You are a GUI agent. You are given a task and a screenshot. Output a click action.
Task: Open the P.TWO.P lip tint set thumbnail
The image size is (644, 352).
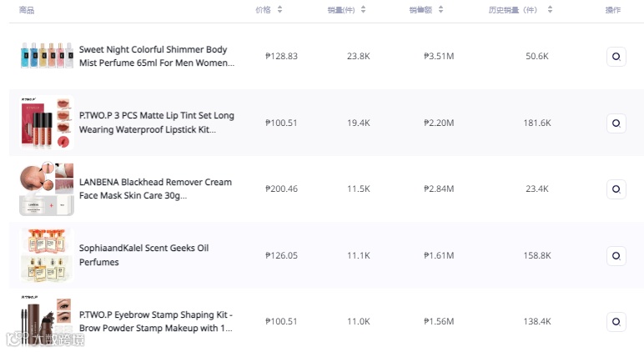(48, 123)
